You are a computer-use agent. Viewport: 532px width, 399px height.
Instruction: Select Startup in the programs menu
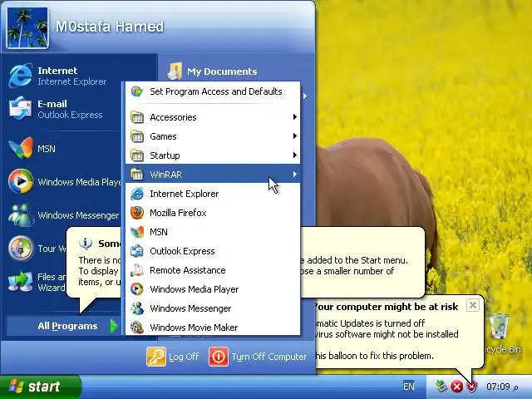213,155
